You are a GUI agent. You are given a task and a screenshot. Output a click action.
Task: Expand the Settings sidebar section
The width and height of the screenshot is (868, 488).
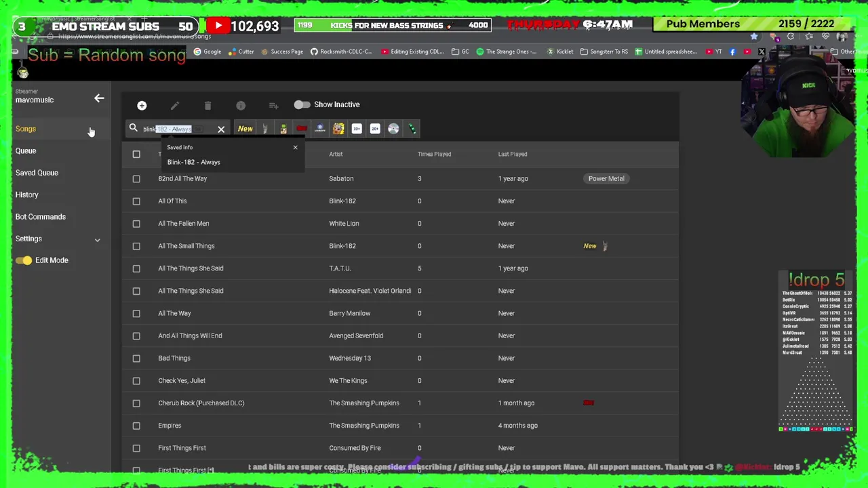coord(97,239)
